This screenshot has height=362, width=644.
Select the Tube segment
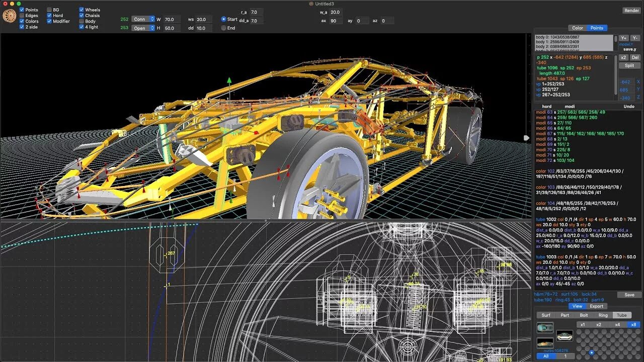click(x=622, y=315)
